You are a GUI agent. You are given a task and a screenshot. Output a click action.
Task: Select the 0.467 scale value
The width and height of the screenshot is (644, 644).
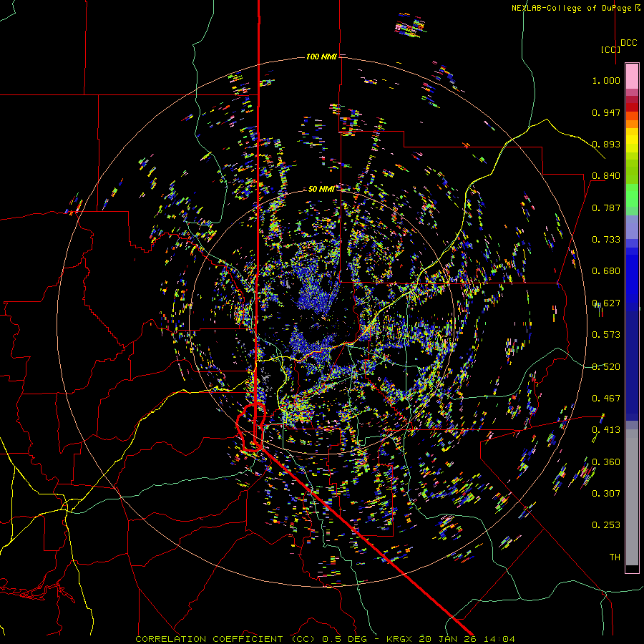606,399
